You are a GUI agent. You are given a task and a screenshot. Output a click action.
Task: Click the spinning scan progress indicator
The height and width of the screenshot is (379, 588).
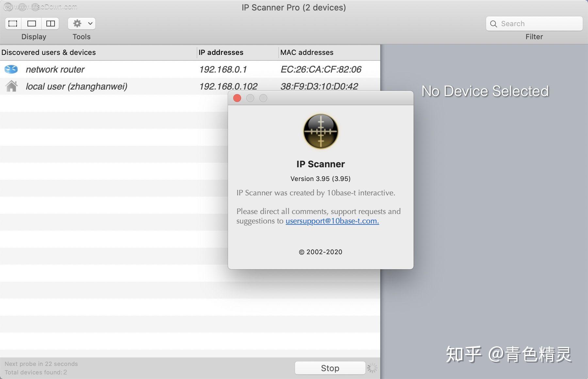point(372,368)
